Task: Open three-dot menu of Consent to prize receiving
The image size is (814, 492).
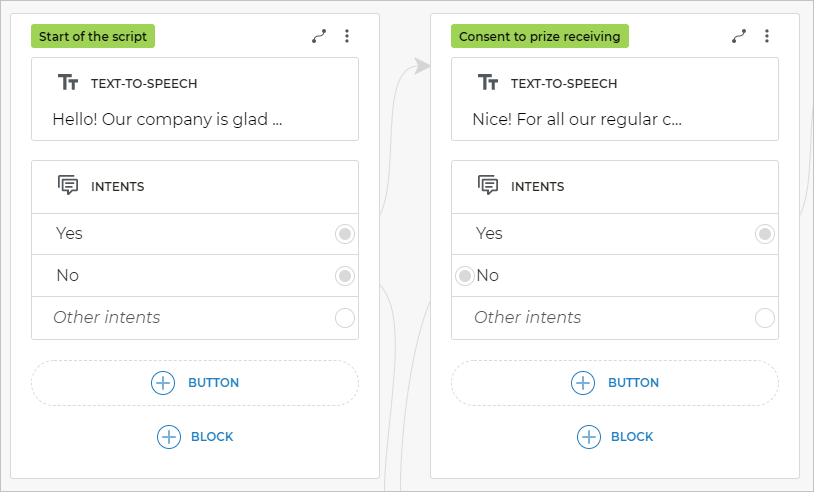Action: 767,36
